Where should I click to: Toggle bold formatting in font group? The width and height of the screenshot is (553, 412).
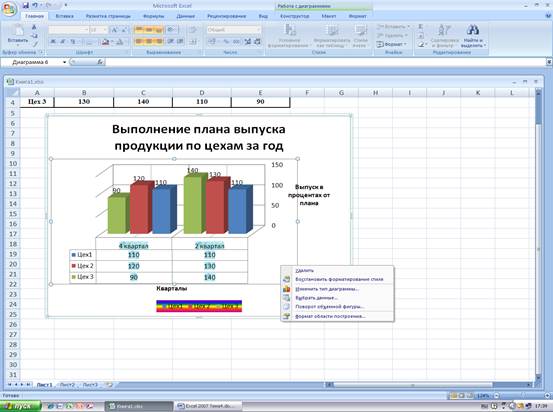pos(53,42)
